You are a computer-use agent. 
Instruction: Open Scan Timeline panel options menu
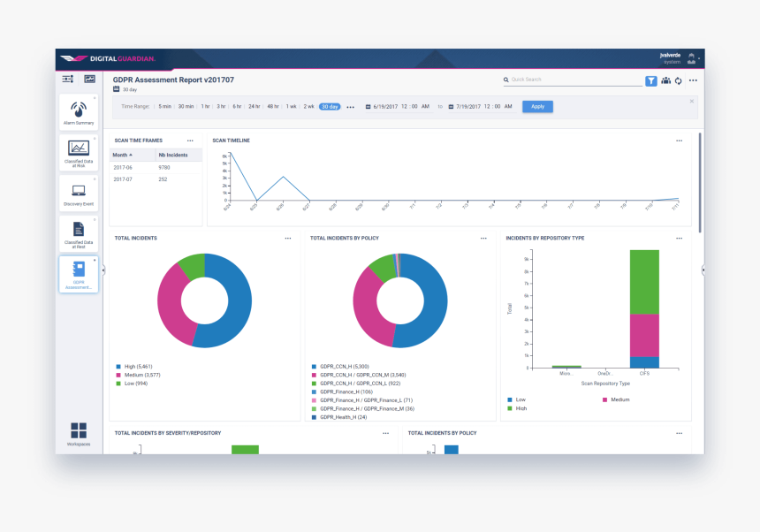point(679,141)
